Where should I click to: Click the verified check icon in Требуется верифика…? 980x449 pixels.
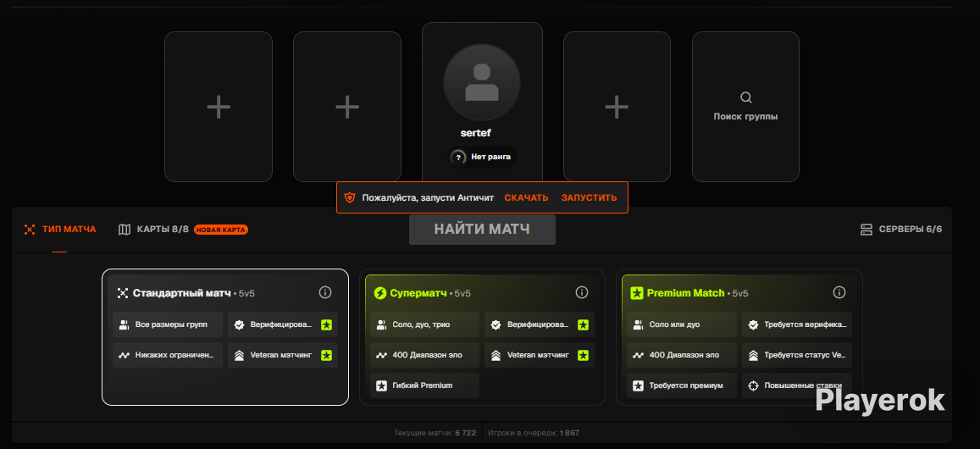click(x=753, y=324)
